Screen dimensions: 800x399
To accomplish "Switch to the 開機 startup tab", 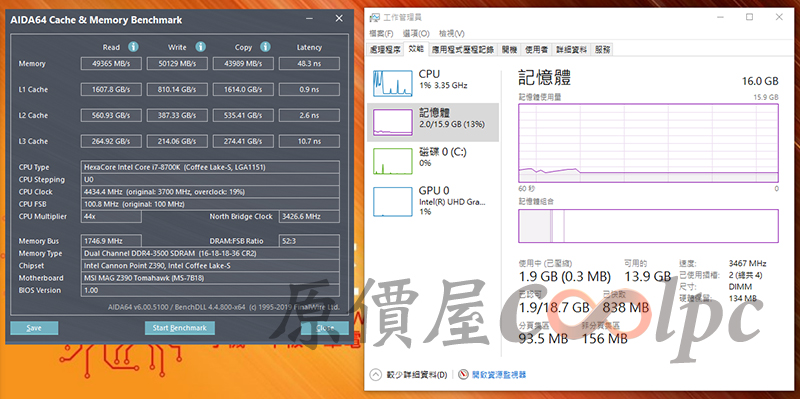I will (509, 49).
